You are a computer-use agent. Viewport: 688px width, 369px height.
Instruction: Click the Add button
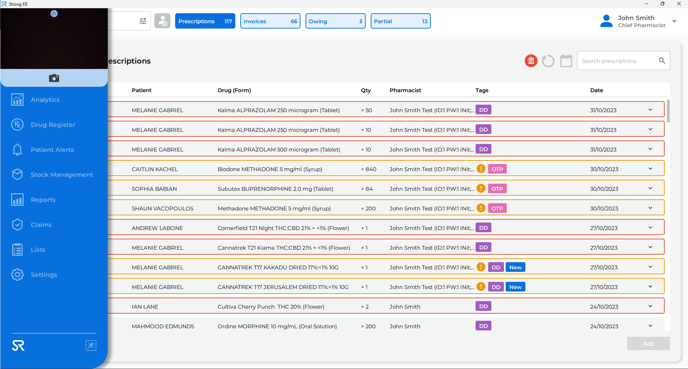point(648,344)
